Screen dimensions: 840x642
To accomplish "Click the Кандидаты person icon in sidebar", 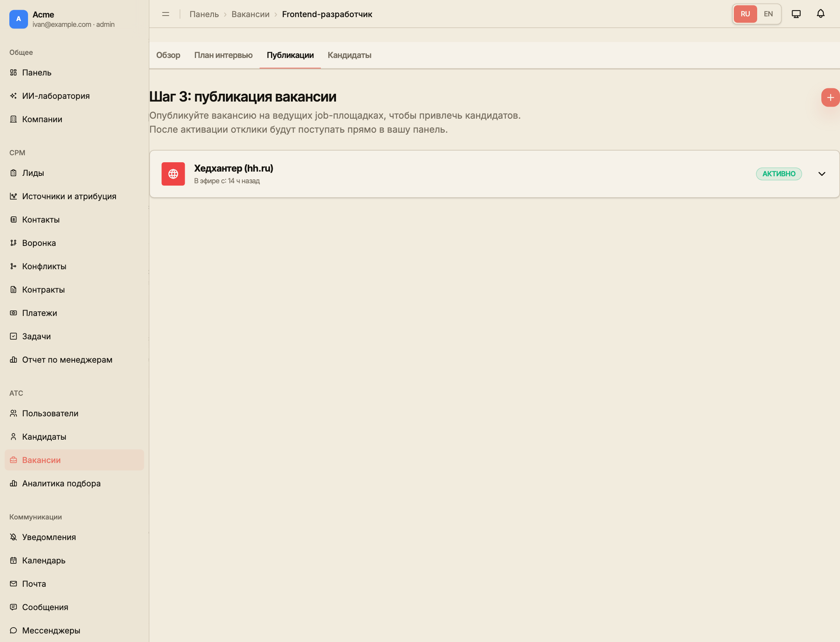I will [14, 437].
